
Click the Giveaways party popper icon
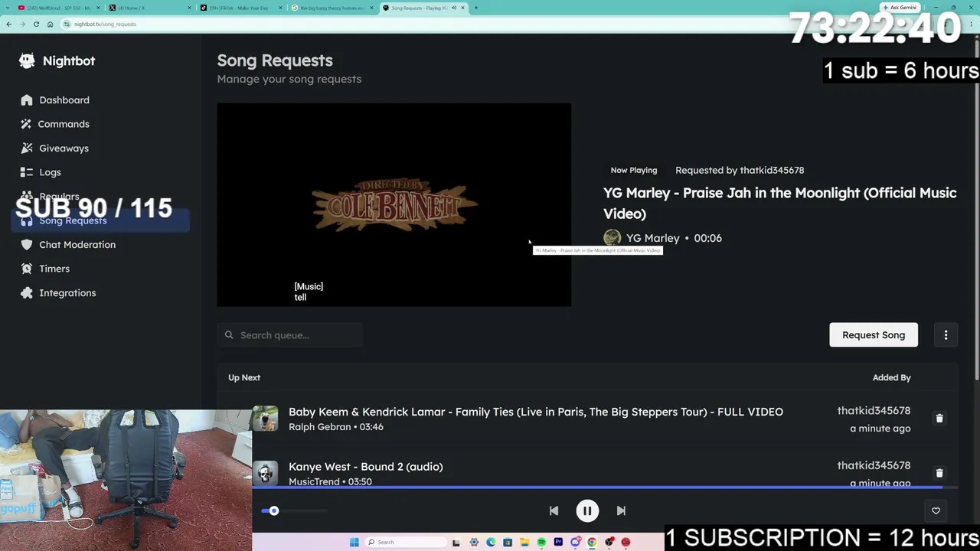pyautogui.click(x=27, y=148)
